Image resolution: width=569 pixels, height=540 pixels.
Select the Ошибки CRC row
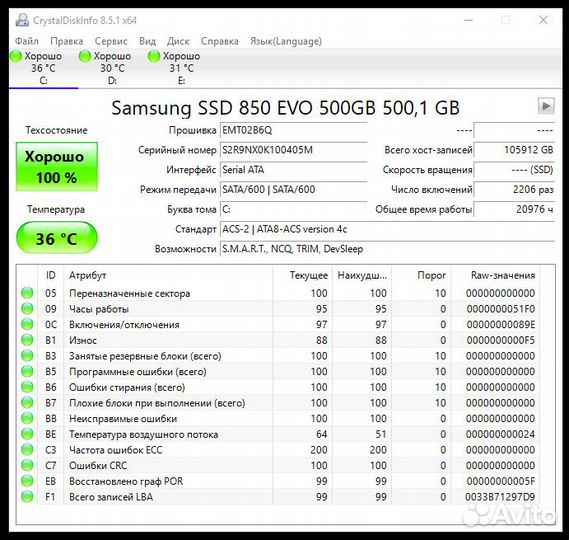pyautogui.click(x=278, y=465)
